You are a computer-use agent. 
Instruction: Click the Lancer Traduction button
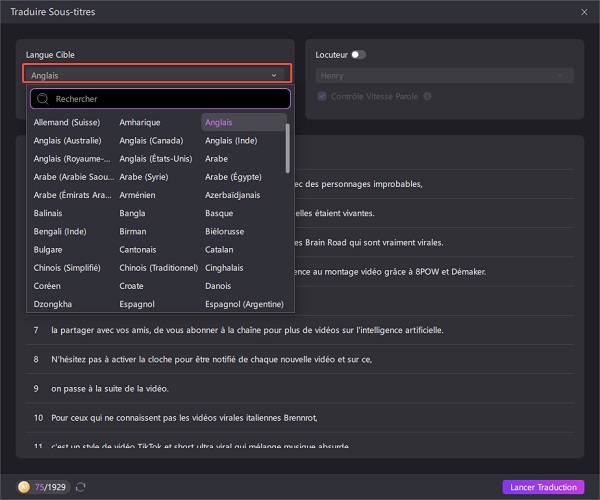541,487
